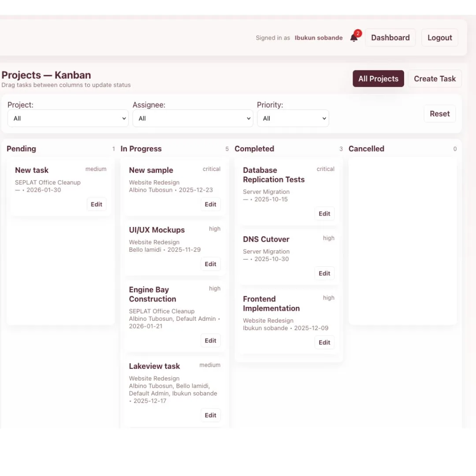
Task: Click the critical label on New sample
Action: coord(211,169)
